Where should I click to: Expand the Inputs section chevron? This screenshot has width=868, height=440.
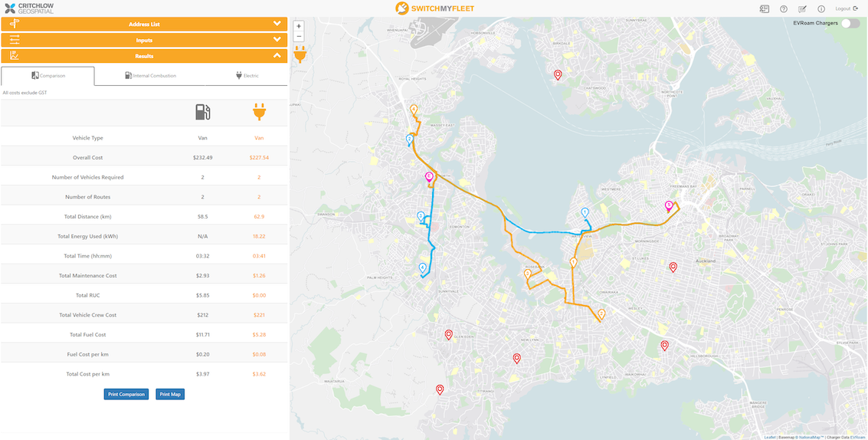coord(277,40)
